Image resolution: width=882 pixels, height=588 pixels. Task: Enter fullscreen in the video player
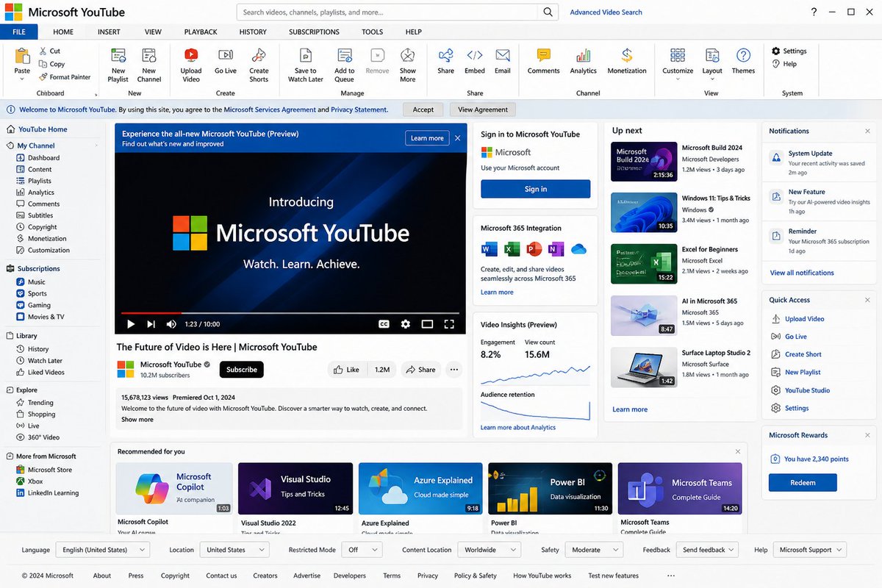click(x=449, y=324)
